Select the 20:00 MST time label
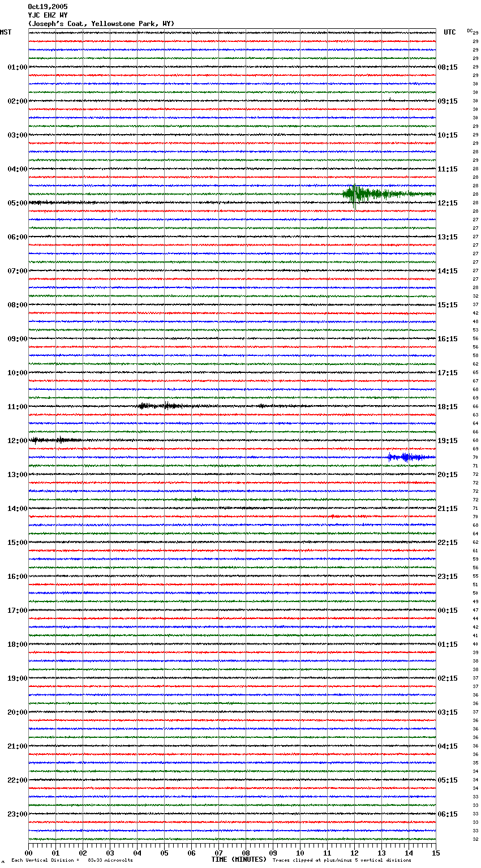This screenshot has height=868, width=481. click(18, 712)
